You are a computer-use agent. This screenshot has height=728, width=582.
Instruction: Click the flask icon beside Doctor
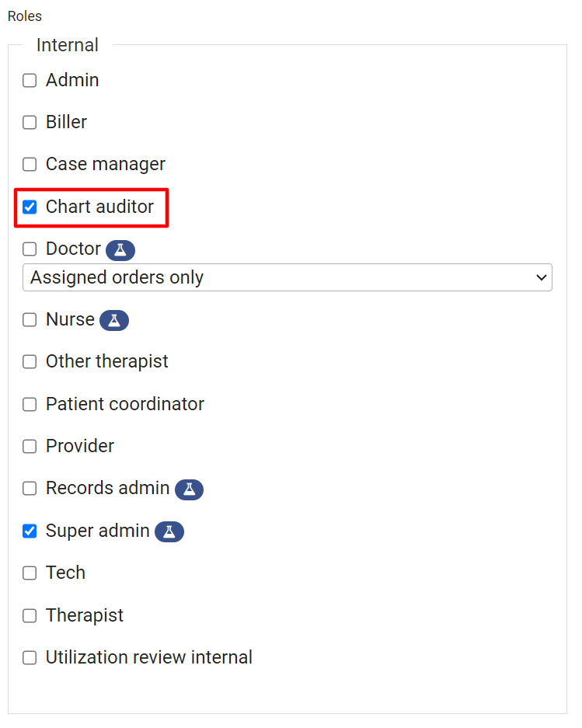(x=120, y=250)
